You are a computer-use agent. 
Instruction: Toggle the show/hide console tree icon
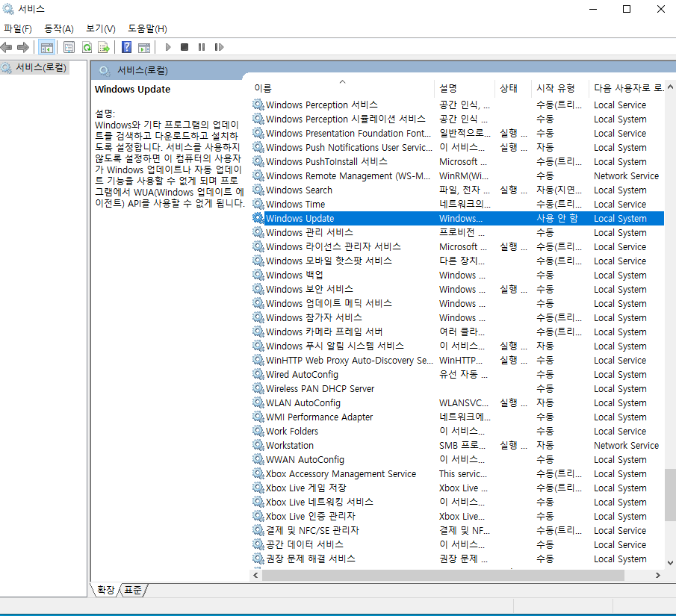click(x=46, y=47)
